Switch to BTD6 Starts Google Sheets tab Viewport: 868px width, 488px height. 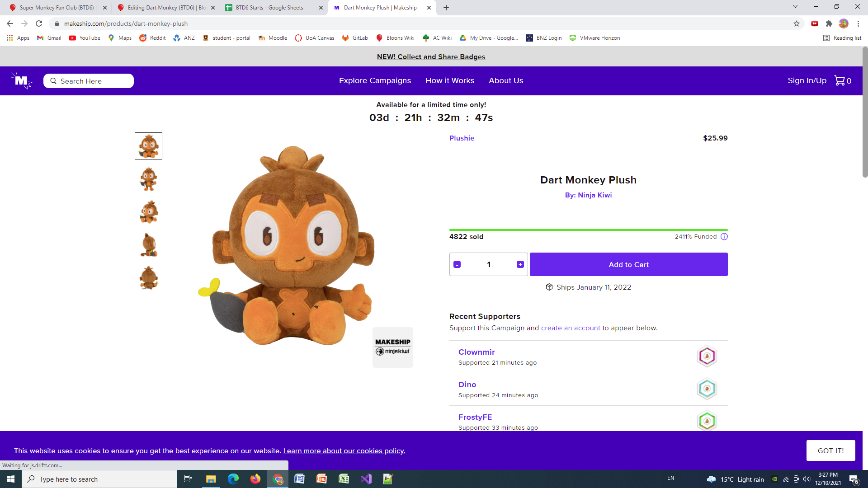click(269, 8)
